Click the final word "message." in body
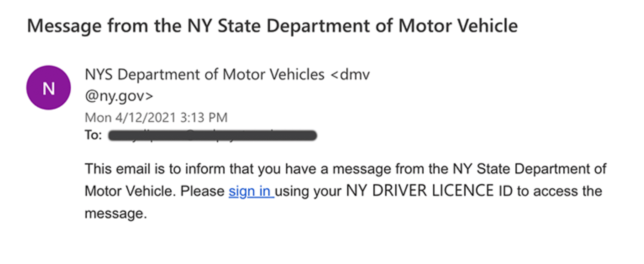 [116, 213]
